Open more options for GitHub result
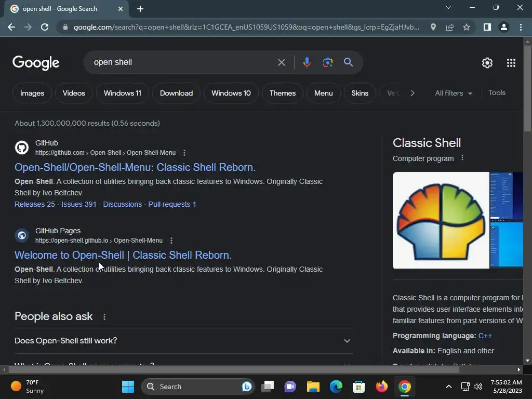The height and width of the screenshot is (399, 532). 184,153
